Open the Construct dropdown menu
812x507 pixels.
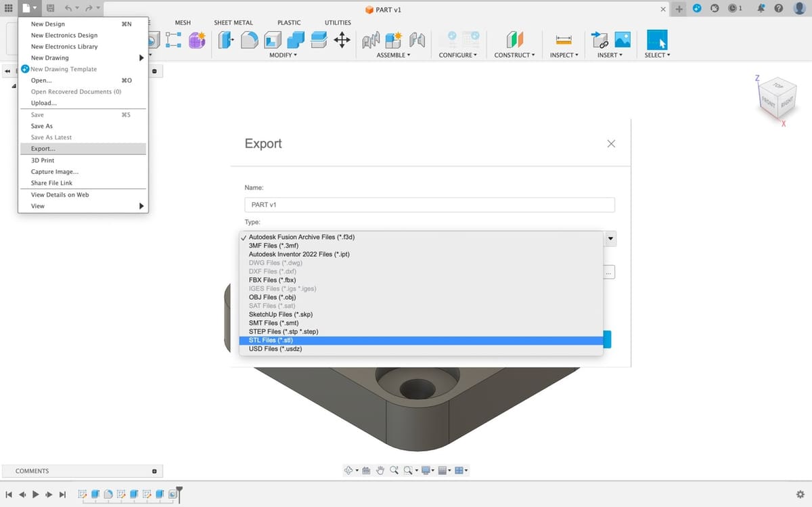514,55
